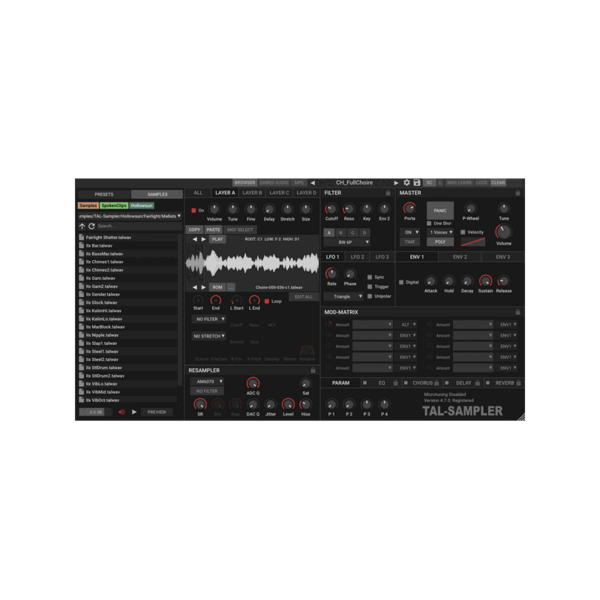Toggle the One Shot checkbox

pos(429,223)
